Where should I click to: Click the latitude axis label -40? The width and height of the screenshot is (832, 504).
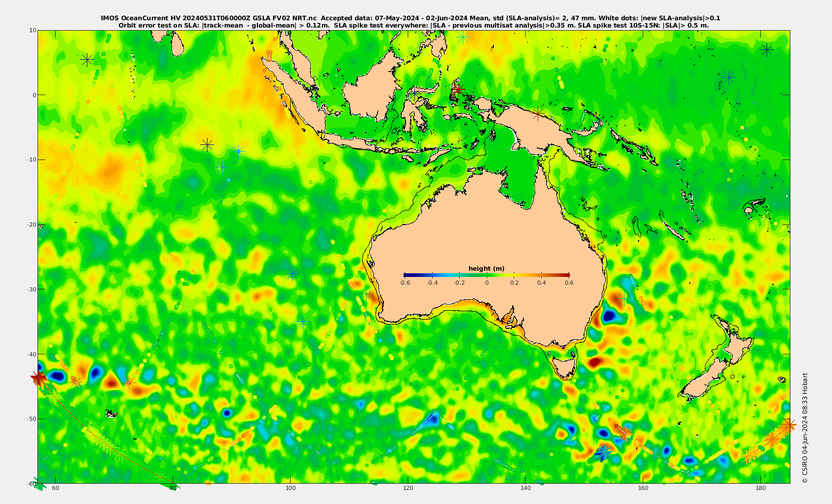[32, 354]
